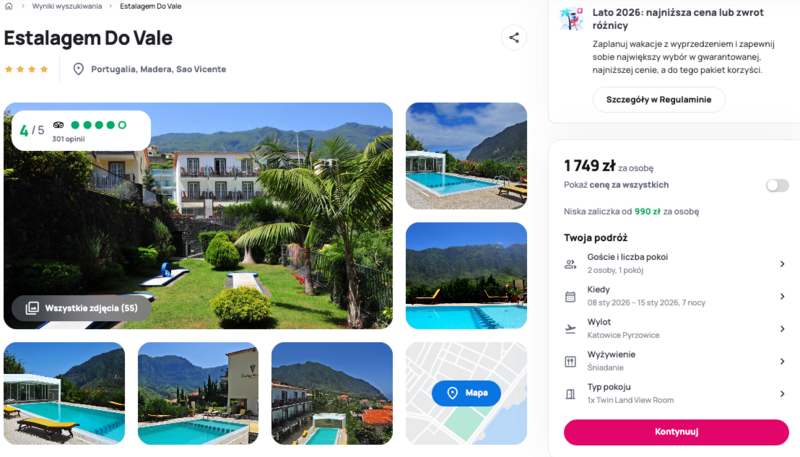Viewport: 800px width, 457px height.
Task: Open Wyniki wyszukiwania breadcrumb
Action: 67,6
